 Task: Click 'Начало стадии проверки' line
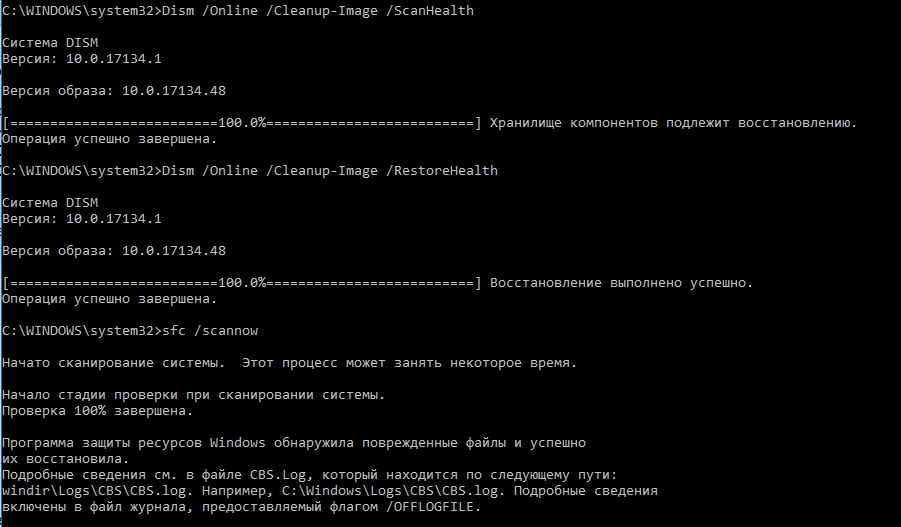click(x=194, y=395)
